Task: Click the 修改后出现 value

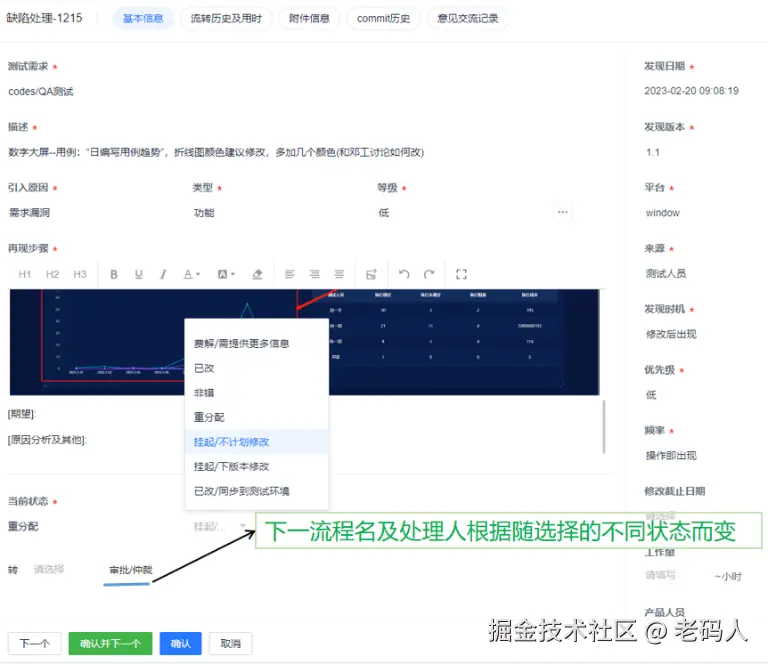Action: click(671, 334)
